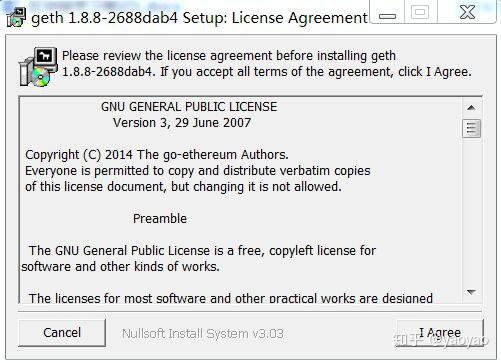The height and width of the screenshot is (363, 501).
Task: Click the Version 3, 29 June 2007 line
Action: click(182, 123)
